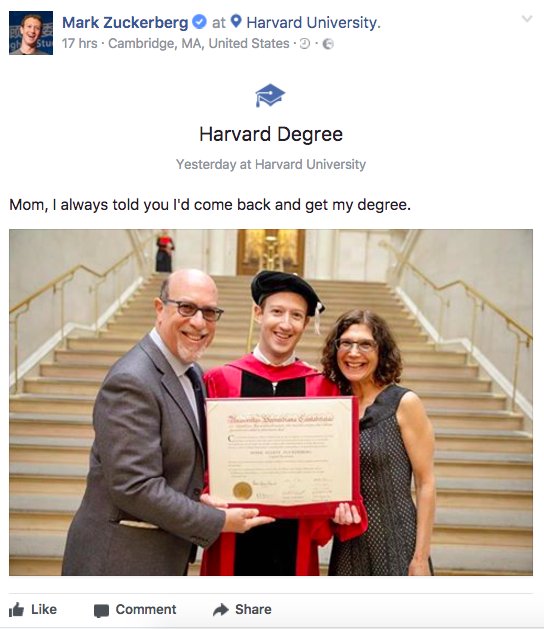This screenshot has width=544, height=629.
Task: Open the 17 hrs timestamp link
Action: [x=79, y=43]
